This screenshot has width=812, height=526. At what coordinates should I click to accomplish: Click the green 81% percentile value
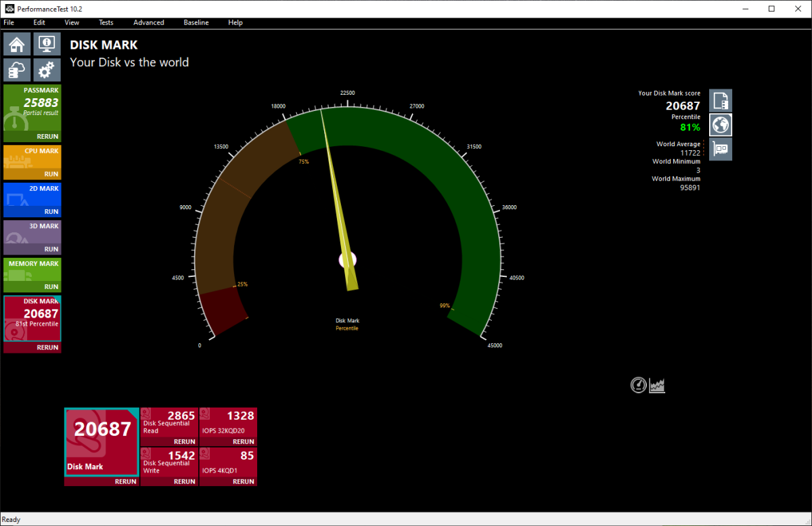[x=690, y=127]
